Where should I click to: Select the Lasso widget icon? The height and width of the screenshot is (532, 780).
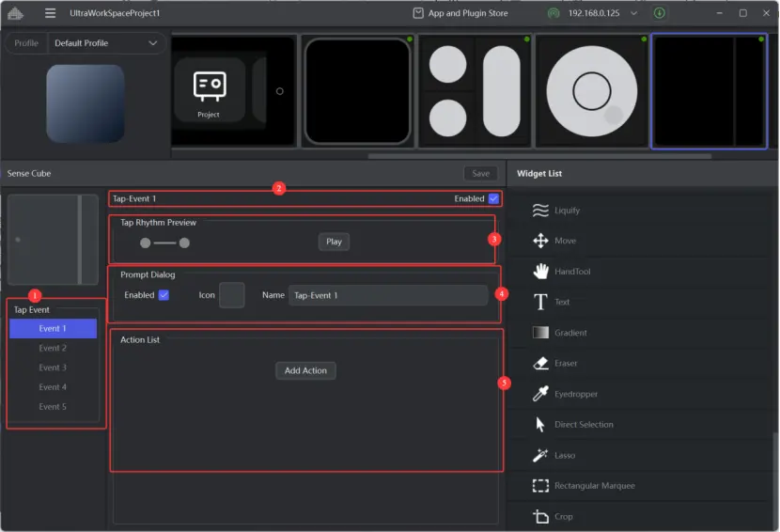540,455
